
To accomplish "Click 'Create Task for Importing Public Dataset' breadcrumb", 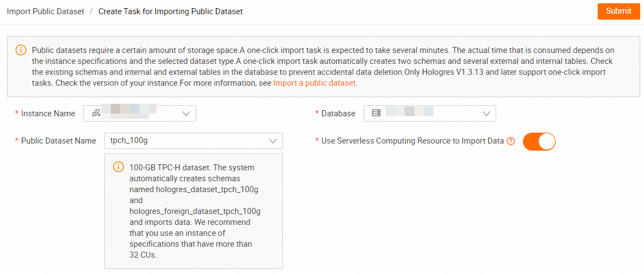I will pos(171,11).
